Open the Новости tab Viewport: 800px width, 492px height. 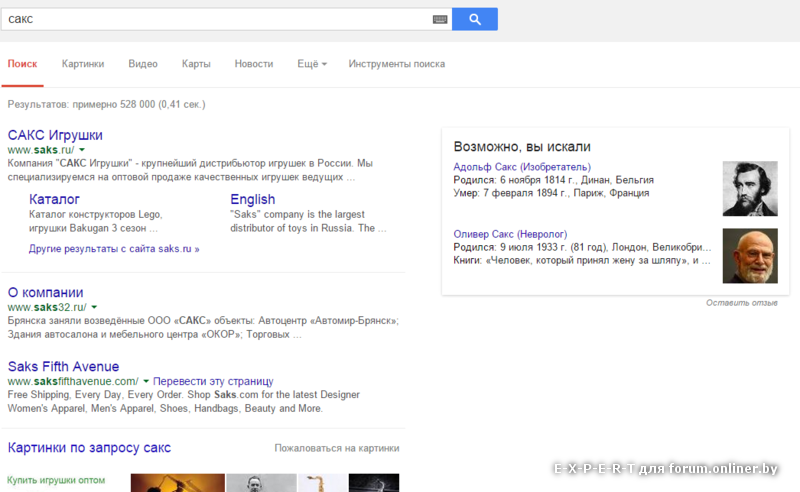pyautogui.click(x=254, y=64)
